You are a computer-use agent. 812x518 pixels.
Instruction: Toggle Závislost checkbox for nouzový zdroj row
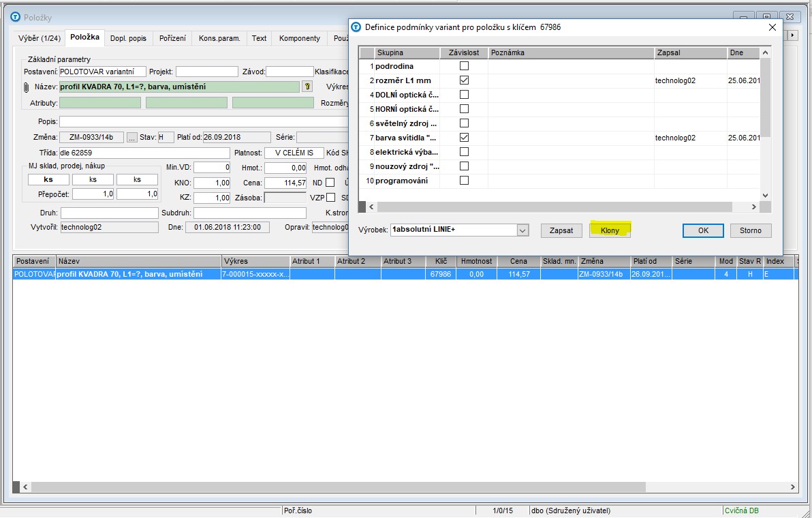464,166
